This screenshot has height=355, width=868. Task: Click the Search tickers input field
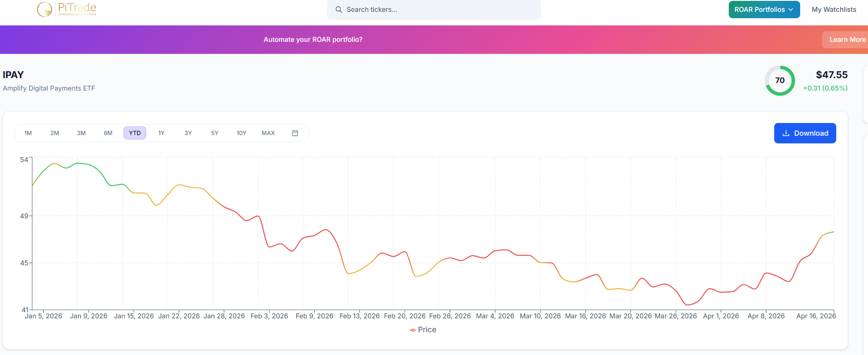437,10
